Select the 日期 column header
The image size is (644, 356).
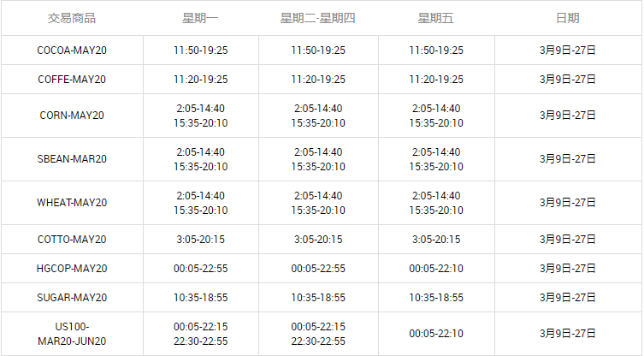pos(567,18)
